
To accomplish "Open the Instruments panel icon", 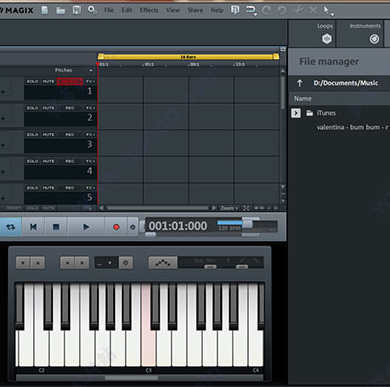I will pyautogui.click(x=374, y=39).
